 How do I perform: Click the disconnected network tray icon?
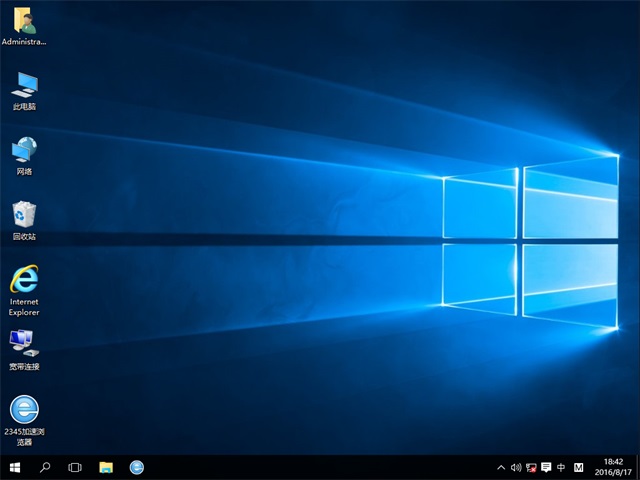(x=531, y=467)
